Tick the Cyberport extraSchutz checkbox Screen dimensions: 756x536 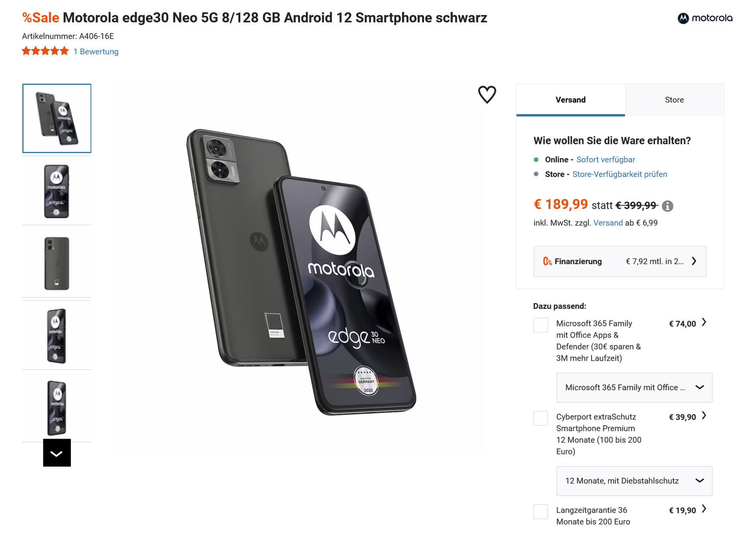click(x=540, y=419)
